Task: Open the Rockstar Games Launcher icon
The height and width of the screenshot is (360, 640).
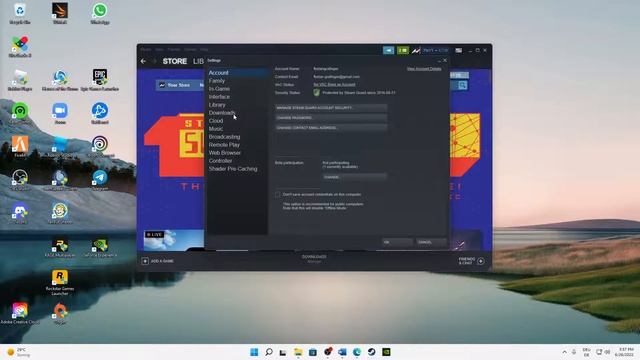Action: coord(60,282)
